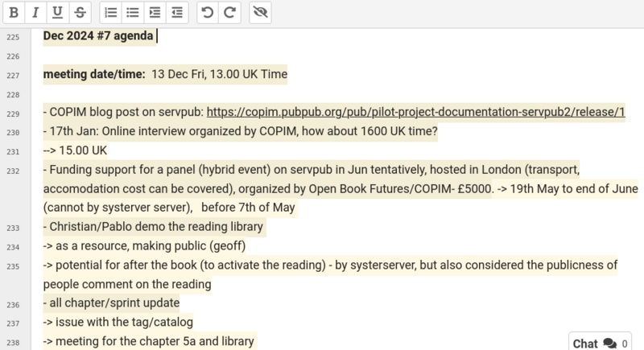Redo the last undone edit
The width and height of the screenshot is (644, 350).
229,12
